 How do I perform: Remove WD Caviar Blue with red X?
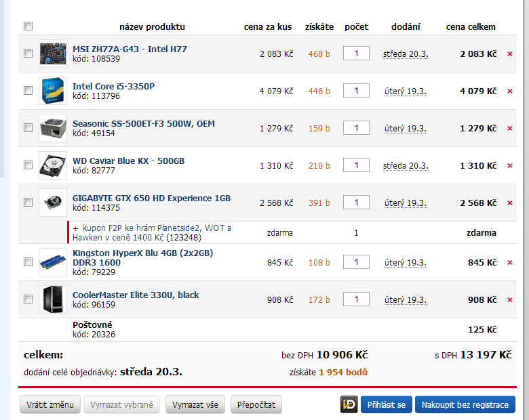(510, 165)
